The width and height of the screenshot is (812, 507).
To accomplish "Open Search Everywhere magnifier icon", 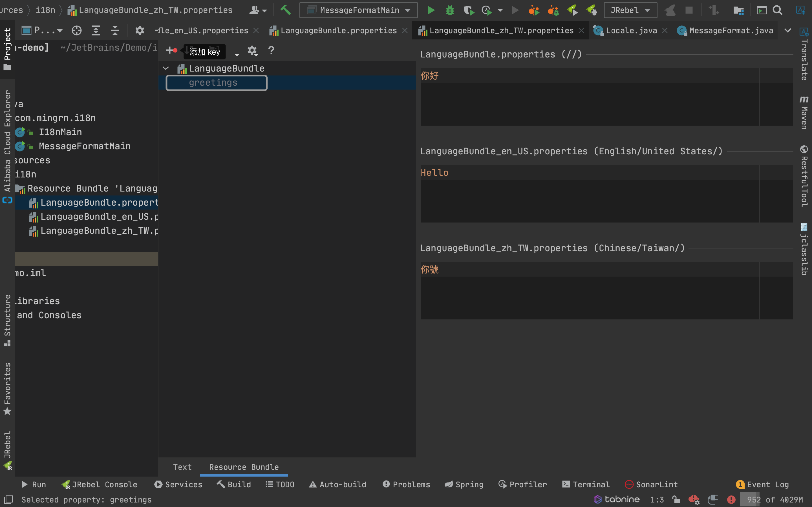I will pyautogui.click(x=777, y=10).
